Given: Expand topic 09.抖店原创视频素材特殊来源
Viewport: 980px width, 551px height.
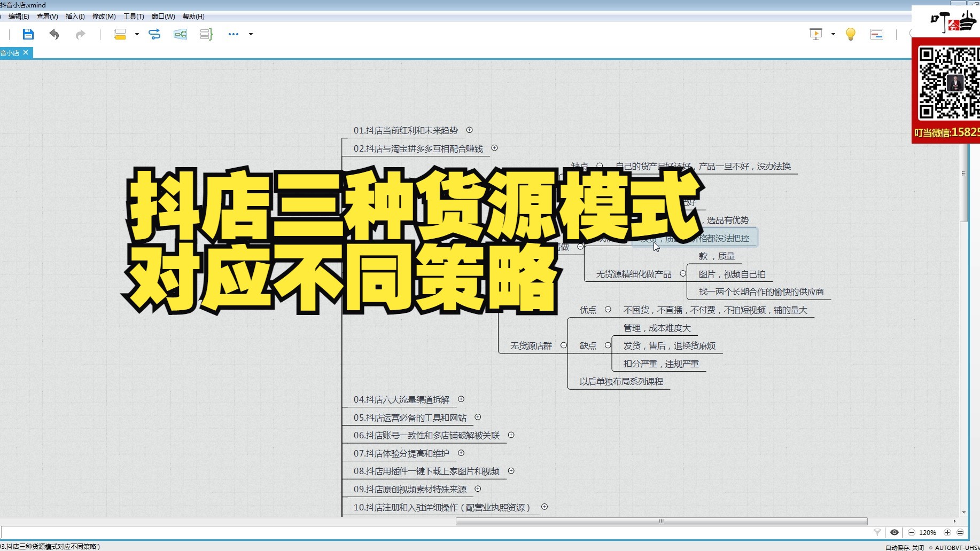Looking at the screenshot, I should pyautogui.click(x=478, y=489).
